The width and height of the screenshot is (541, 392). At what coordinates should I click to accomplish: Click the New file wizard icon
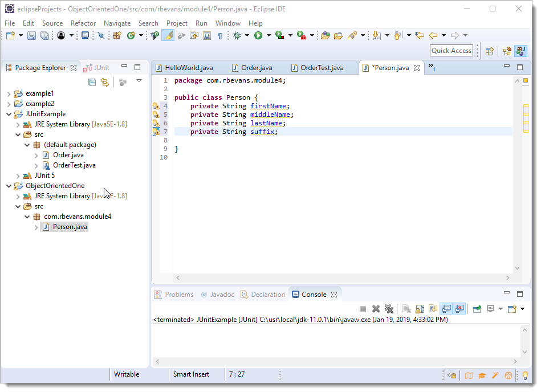point(11,35)
